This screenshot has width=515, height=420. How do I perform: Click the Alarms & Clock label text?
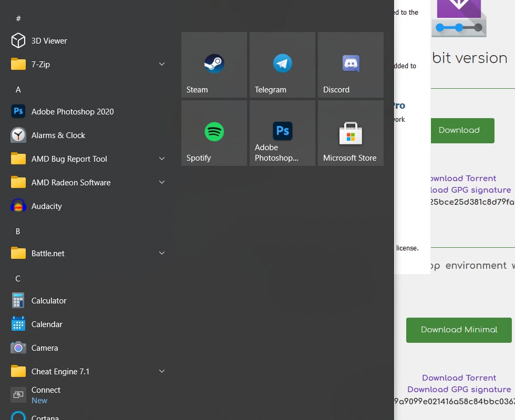(58, 135)
